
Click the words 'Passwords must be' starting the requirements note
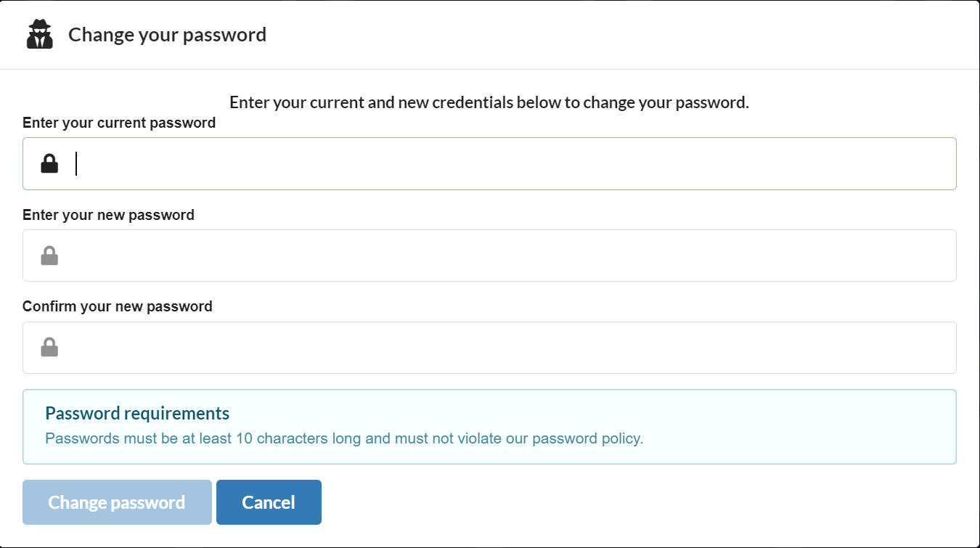[93, 438]
